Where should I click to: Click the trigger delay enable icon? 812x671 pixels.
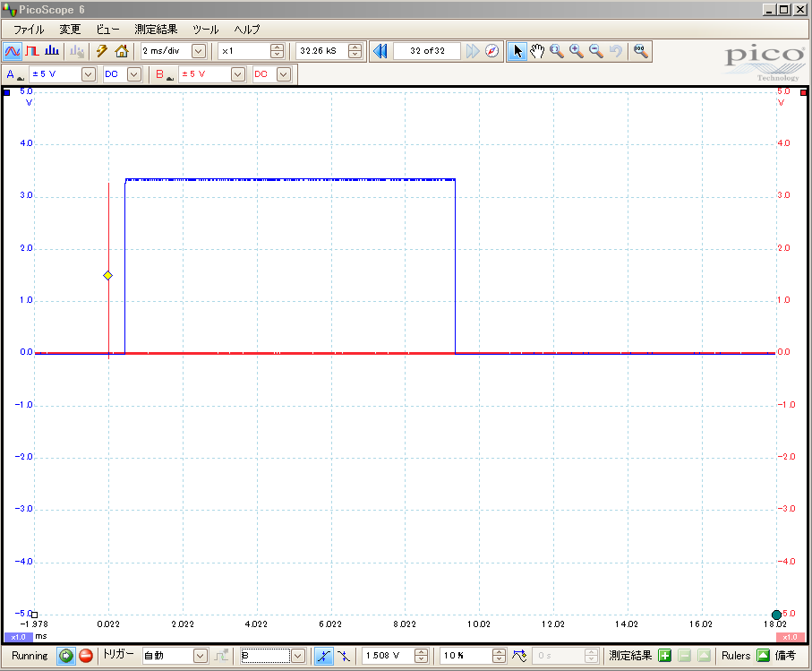tap(519, 656)
